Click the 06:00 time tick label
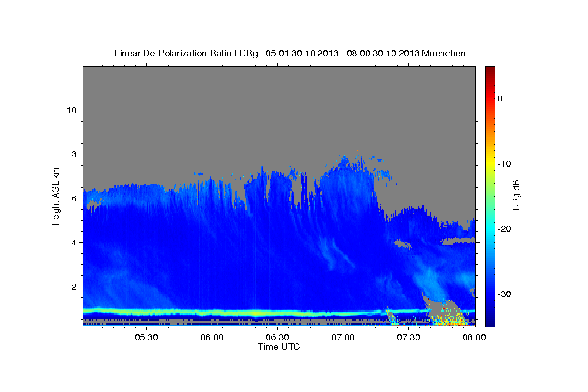This screenshot has height=392, width=588. (212, 337)
